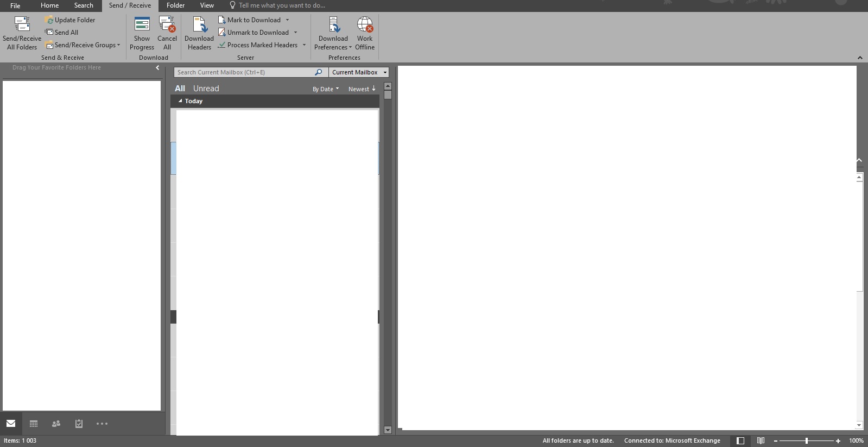Open Send/Receive Groups dropdown
The image size is (868, 447).
(83, 45)
